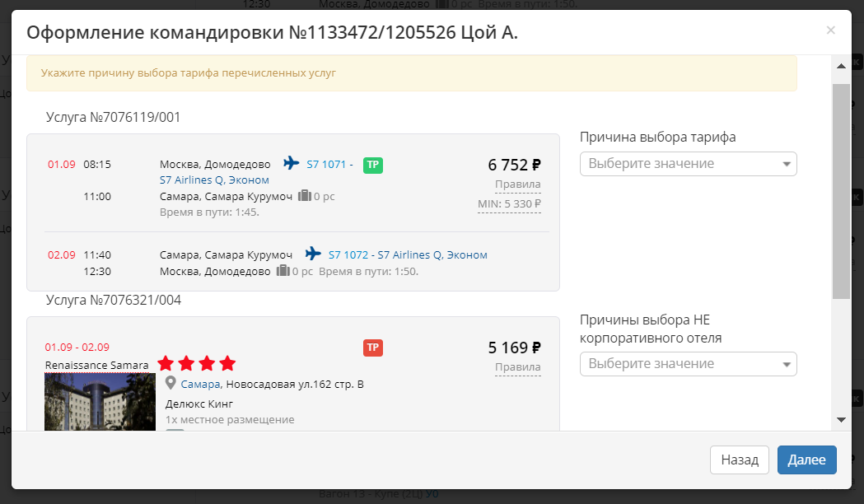Viewport: 864px width, 504px height.
Task: Open the НЕ корпоративного отеля reason dropdown
Action: [688, 364]
